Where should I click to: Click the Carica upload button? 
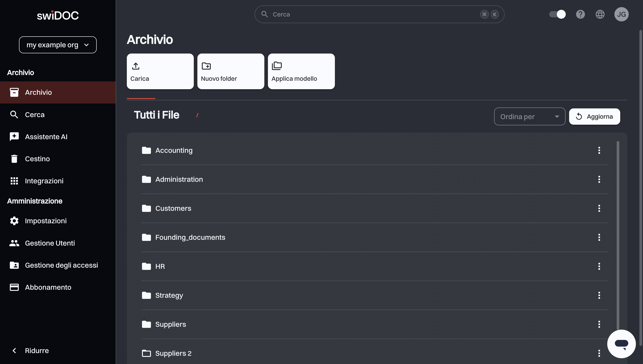pyautogui.click(x=160, y=71)
